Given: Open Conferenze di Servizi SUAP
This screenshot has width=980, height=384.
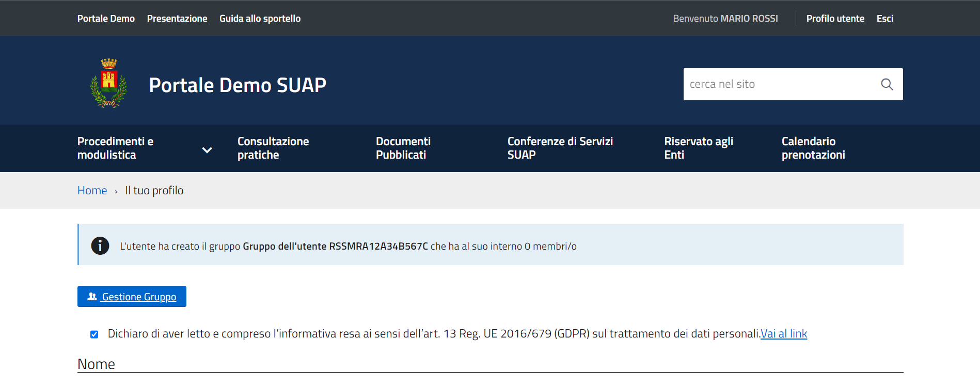Looking at the screenshot, I should coord(560,148).
